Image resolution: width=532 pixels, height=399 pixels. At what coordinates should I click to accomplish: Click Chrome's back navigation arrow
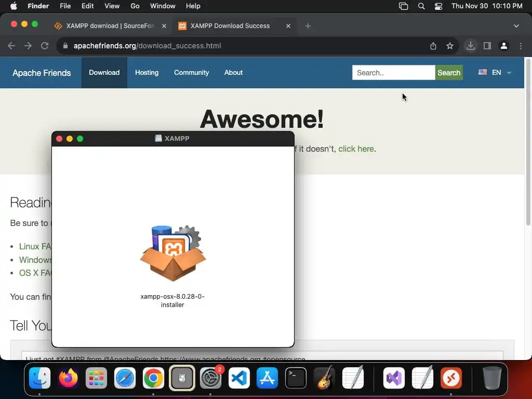(x=11, y=46)
